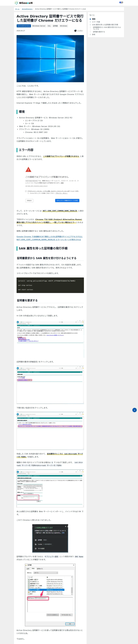Image resolution: width=138 pixels, height=644 pixels.
Task: Click the author avatar じんない
Action: 75,31
